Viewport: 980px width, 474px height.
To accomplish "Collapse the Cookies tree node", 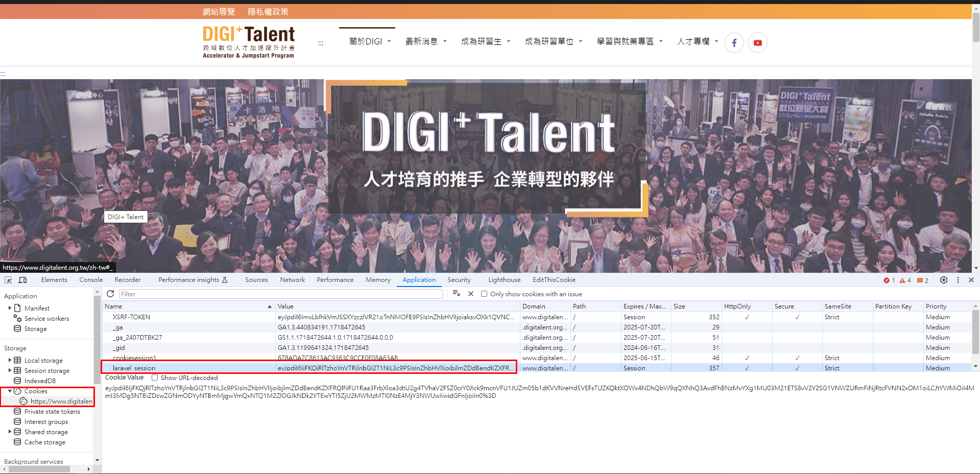I will click(10, 391).
